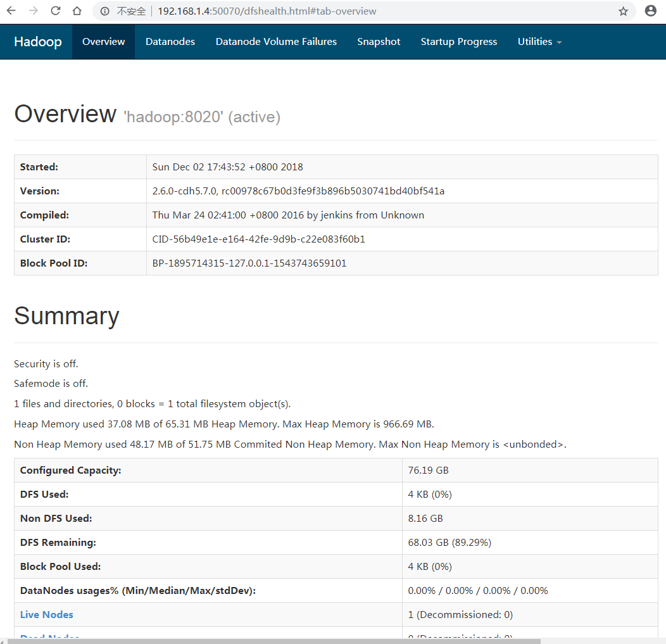Screen dimensions: 666x644
Task: Click the horizontal scrollbar at bottom
Action: [x=274, y=641]
